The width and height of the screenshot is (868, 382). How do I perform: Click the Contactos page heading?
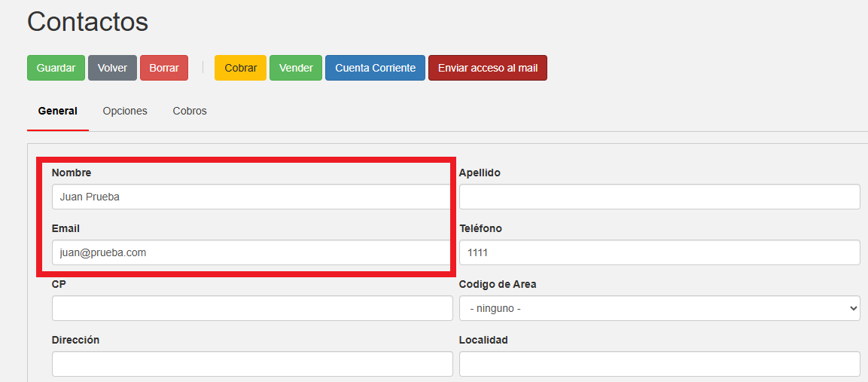[87, 22]
